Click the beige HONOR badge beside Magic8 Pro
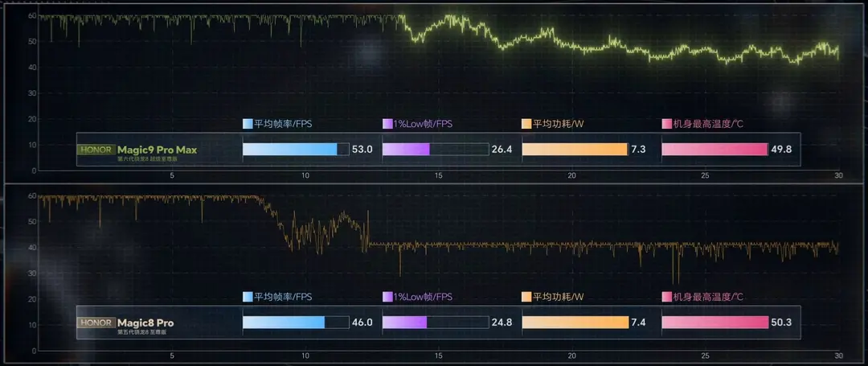This screenshot has height=366, width=868. (96, 323)
